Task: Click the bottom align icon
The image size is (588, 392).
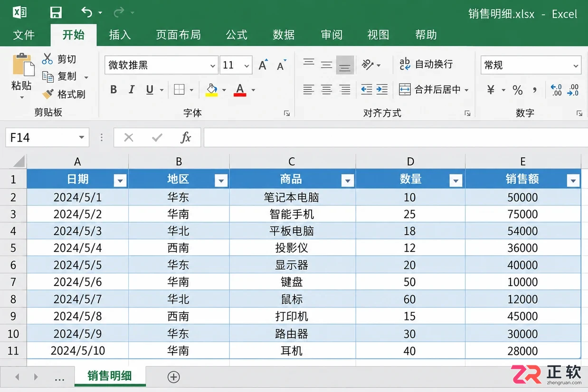Action: pos(345,65)
